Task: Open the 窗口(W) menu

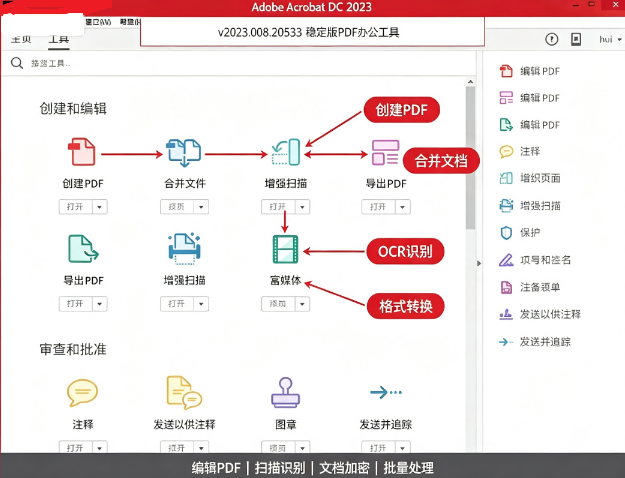Action: coord(98,22)
